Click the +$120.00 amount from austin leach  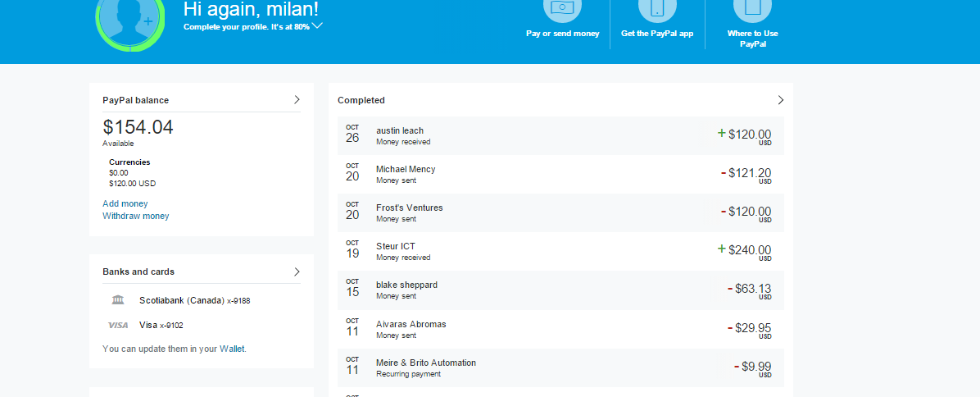click(744, 135)
